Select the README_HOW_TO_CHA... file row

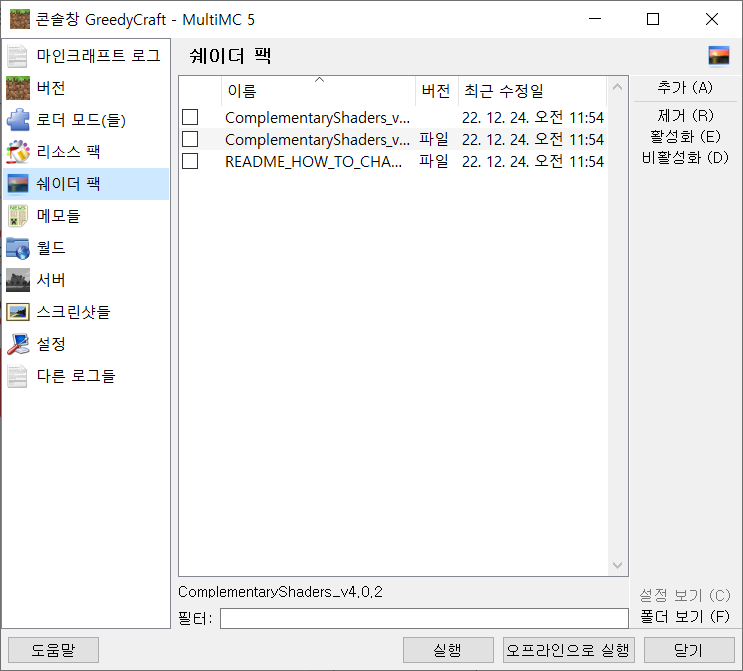pyautogui.click(x=393, y=161)
